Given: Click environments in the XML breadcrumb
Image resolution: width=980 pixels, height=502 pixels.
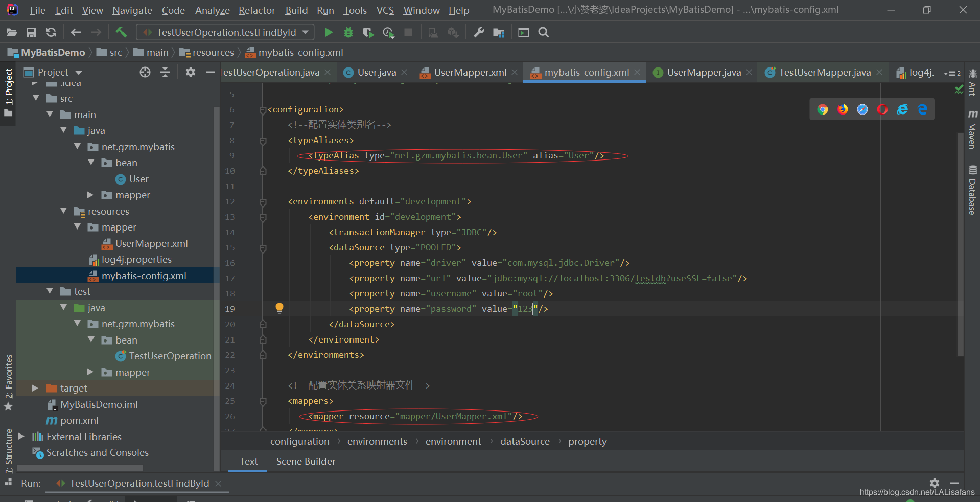Looking at the screenshot, I should coord(377,441).
